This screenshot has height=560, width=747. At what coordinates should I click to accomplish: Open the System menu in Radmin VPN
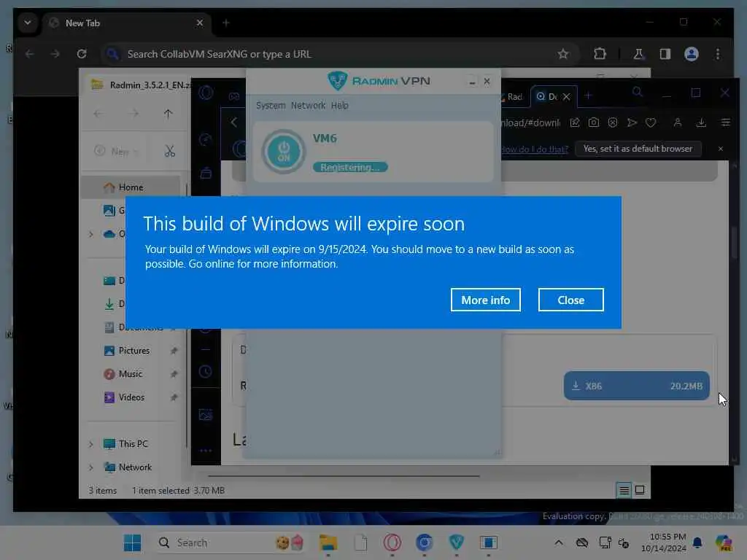click(271, 105)
